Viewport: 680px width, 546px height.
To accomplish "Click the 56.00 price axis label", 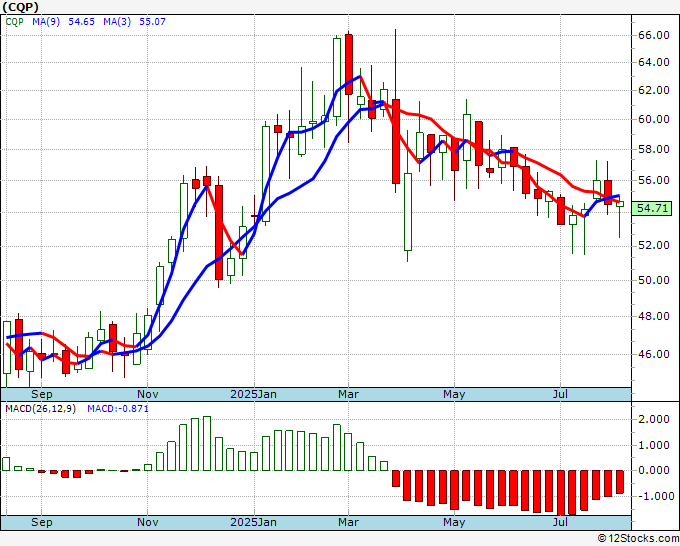I will (654, 180).
